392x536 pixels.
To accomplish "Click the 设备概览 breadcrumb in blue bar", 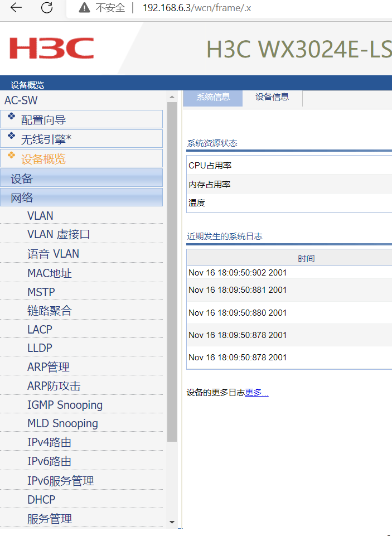I will coord(27,85).
